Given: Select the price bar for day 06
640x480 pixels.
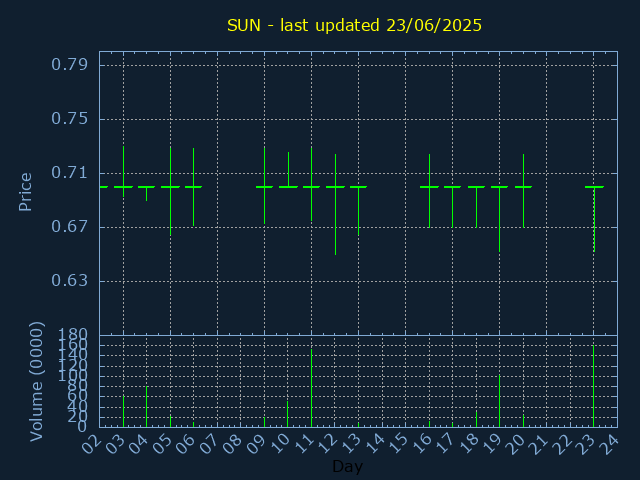Looking at the screenshot, I should [193, 187].
